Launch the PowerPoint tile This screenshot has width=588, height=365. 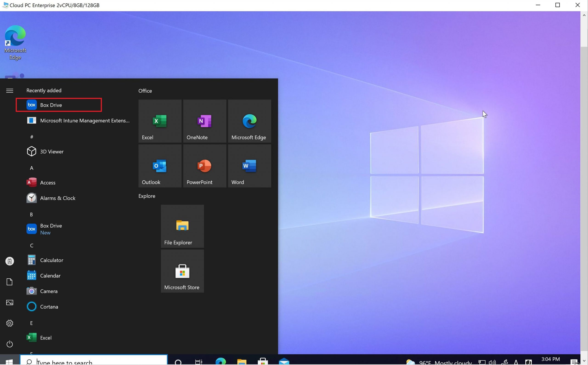pos(204,166)
